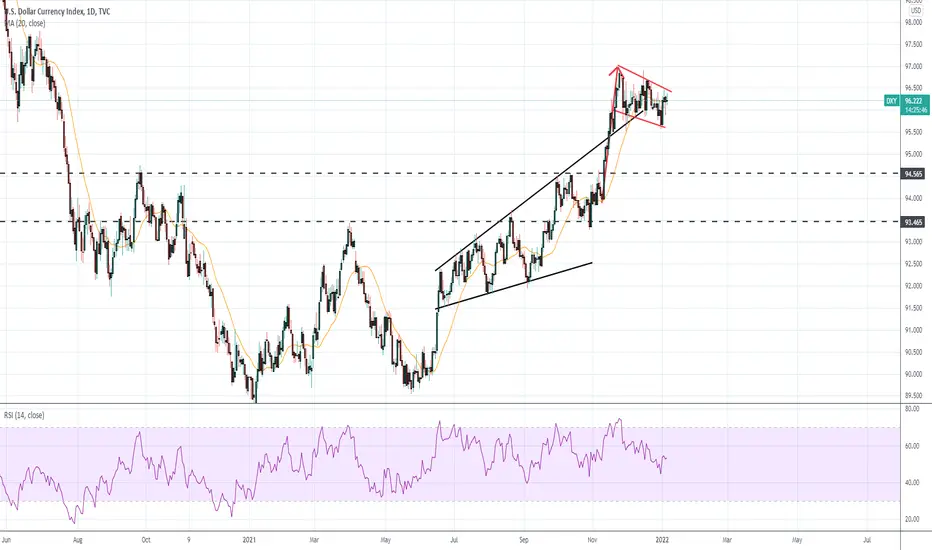
Task: Click the 60.00 RSI scale label
Action: click(x=911, y=446)
